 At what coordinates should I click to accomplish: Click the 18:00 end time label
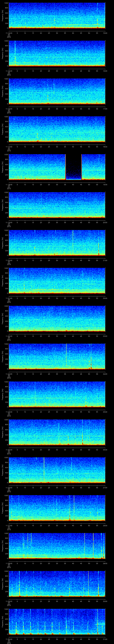105,147
